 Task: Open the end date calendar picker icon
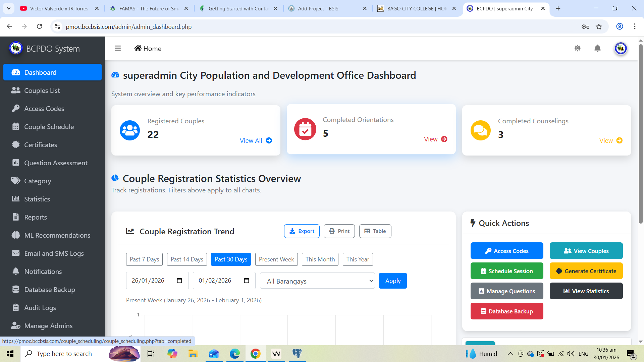pos(247,281)
